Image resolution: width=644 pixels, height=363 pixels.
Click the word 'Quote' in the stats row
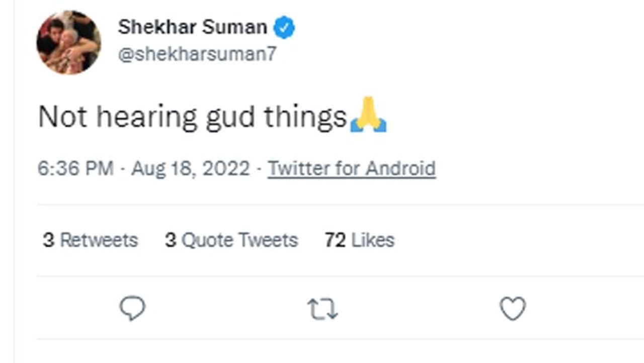tap(207, 240)
